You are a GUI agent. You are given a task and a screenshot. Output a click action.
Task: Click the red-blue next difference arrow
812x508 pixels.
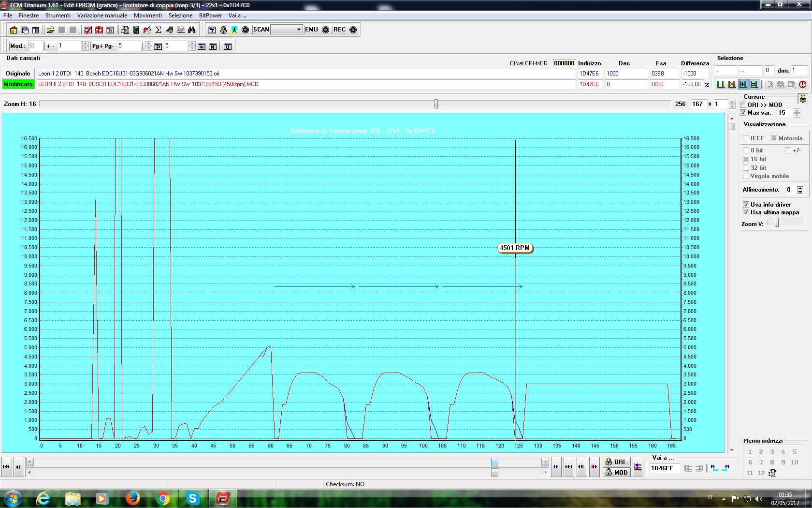point(594,467)
